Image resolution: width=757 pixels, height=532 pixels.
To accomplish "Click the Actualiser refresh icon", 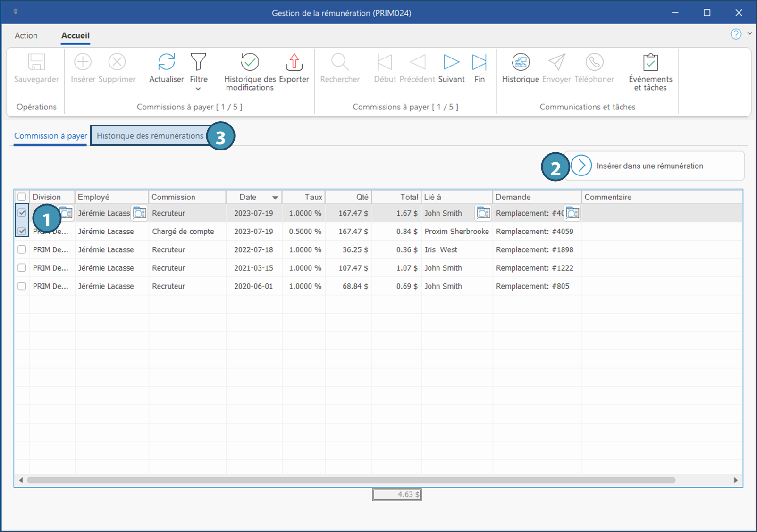I will (166, 62).
